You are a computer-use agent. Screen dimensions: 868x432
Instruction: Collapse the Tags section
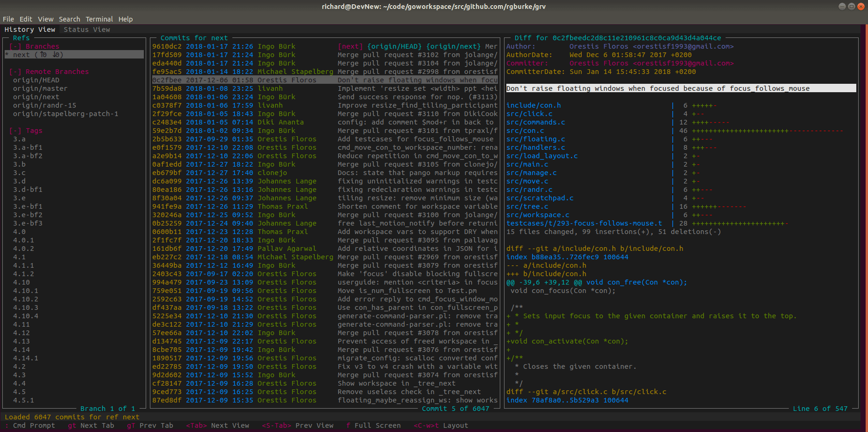[26, 131]
